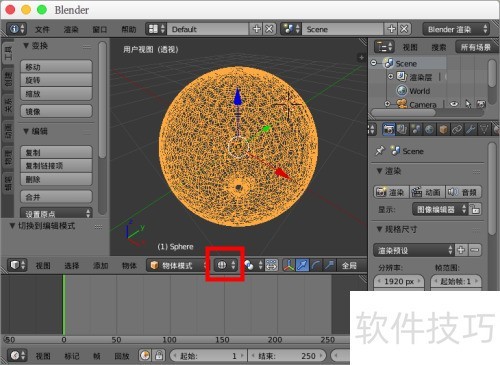The image size is (500, 365).
Task: Switch to the 工具 tool shelf tab
Action: coord(8,53)
